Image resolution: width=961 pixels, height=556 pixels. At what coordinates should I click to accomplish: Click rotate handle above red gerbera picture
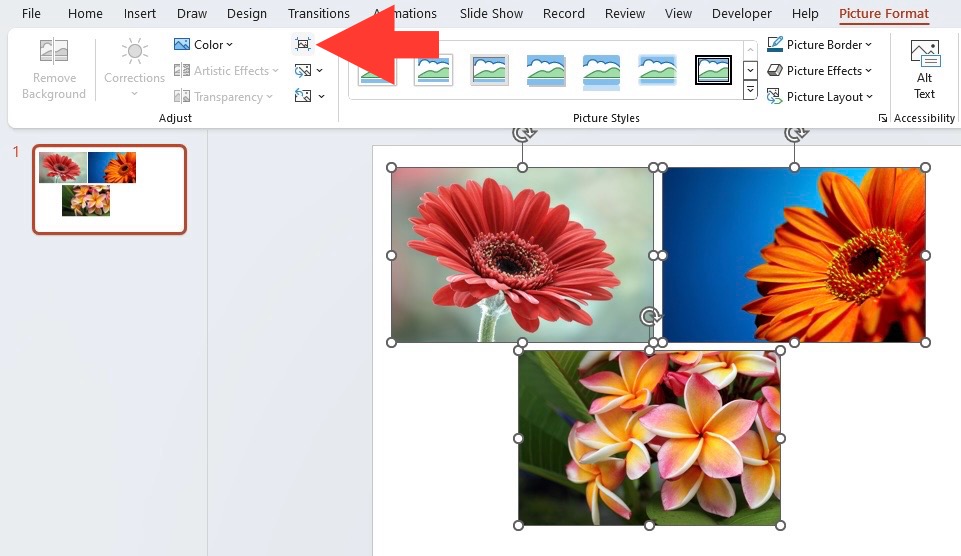(x=524, y=134)
